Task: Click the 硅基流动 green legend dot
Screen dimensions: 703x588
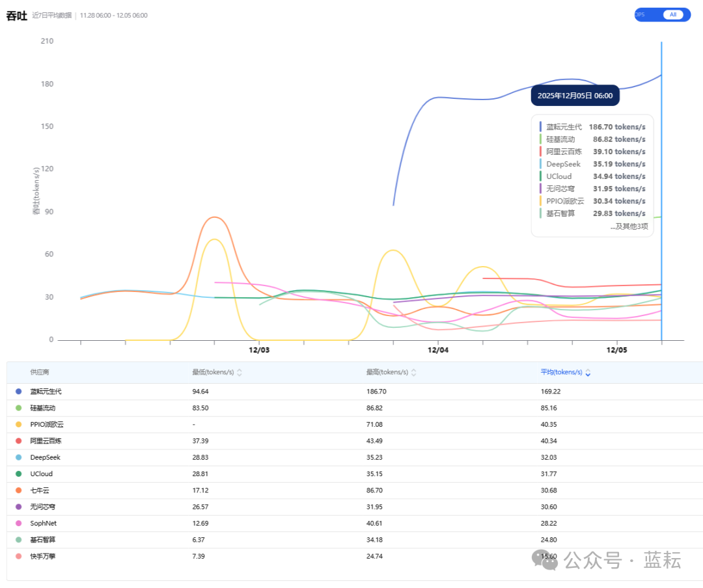Action: coord(18,408)
